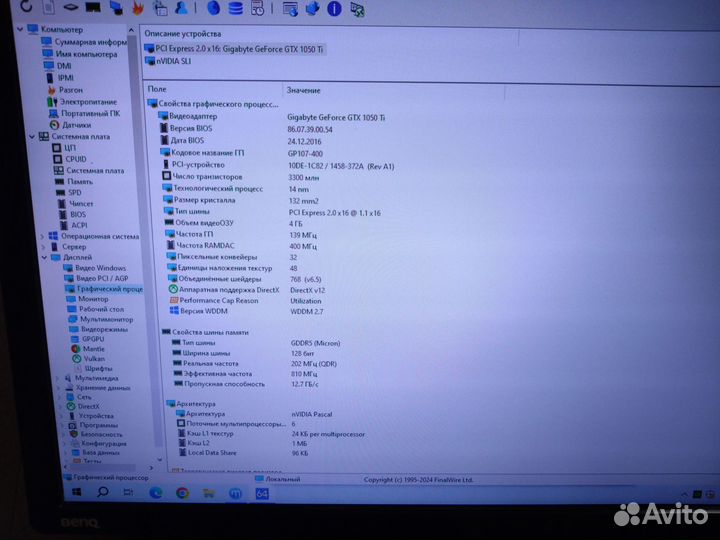
Task: Open the CPUID tree item
Action: coord(76,159)
